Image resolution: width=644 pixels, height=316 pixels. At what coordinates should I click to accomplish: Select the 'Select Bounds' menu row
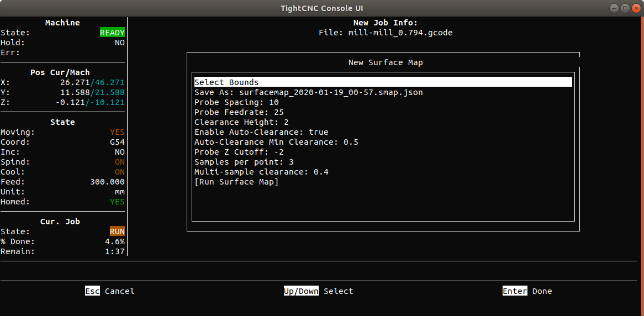coord(383,82)
